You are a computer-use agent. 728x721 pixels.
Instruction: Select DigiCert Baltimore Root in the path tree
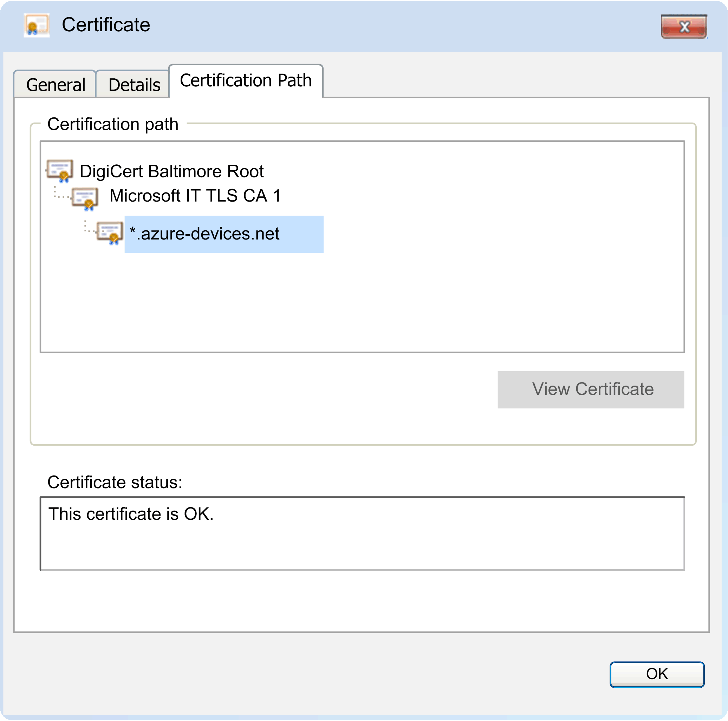[x=171, y=171]
